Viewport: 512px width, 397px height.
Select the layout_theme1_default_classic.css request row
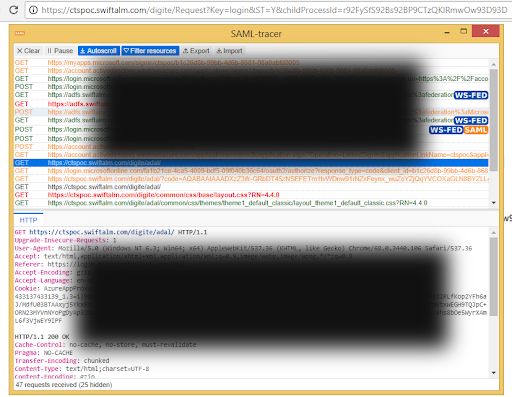click(x=251, y=203)
